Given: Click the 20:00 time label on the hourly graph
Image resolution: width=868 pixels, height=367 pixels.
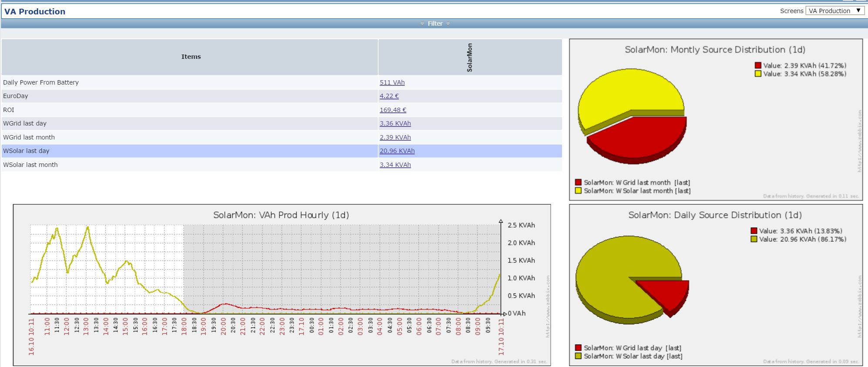Looking at the screenshot, I should click(223, 326).
